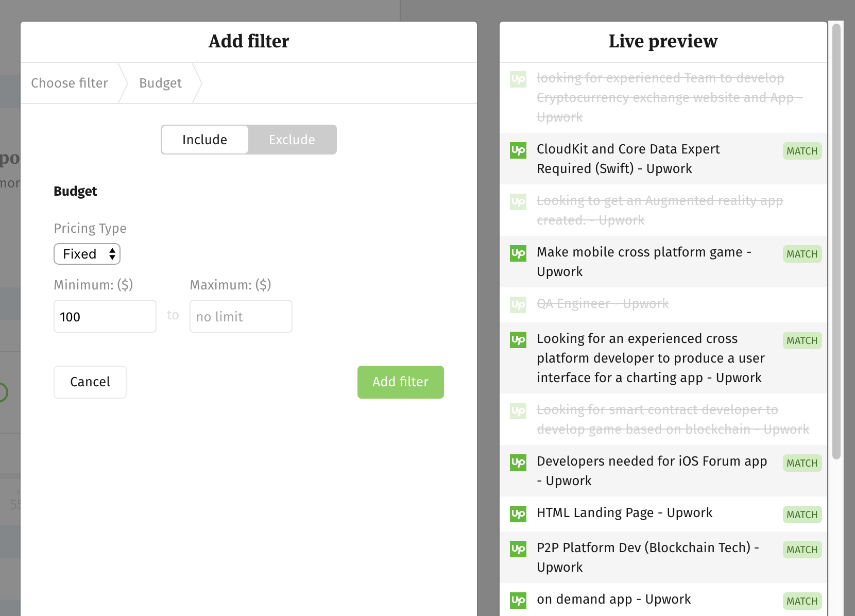This screenshot has width=855, height=616.
Task: Click the Upwork icon beside CloudKit and Core Data Expert
Action: click(519, 151)
